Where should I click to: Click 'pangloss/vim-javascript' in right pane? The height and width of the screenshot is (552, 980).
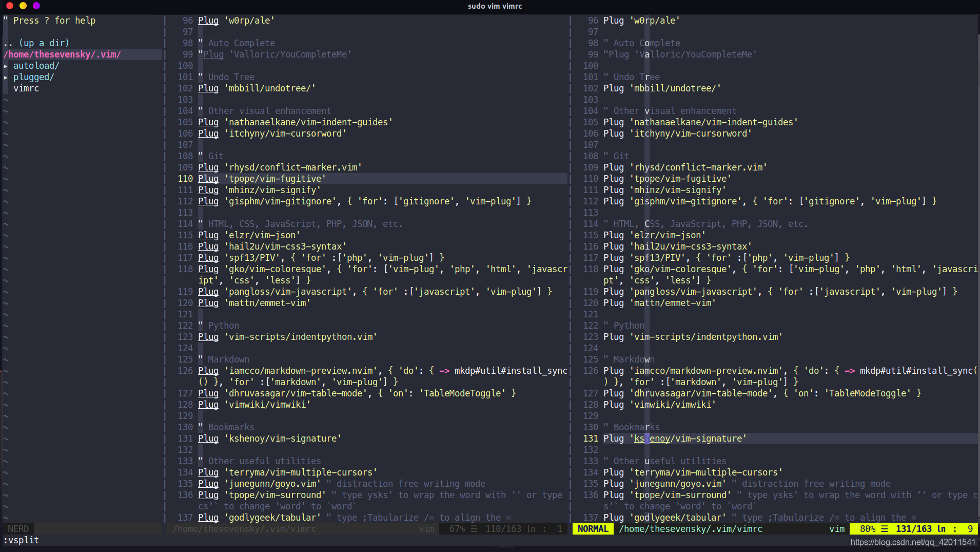click(693, 292)
